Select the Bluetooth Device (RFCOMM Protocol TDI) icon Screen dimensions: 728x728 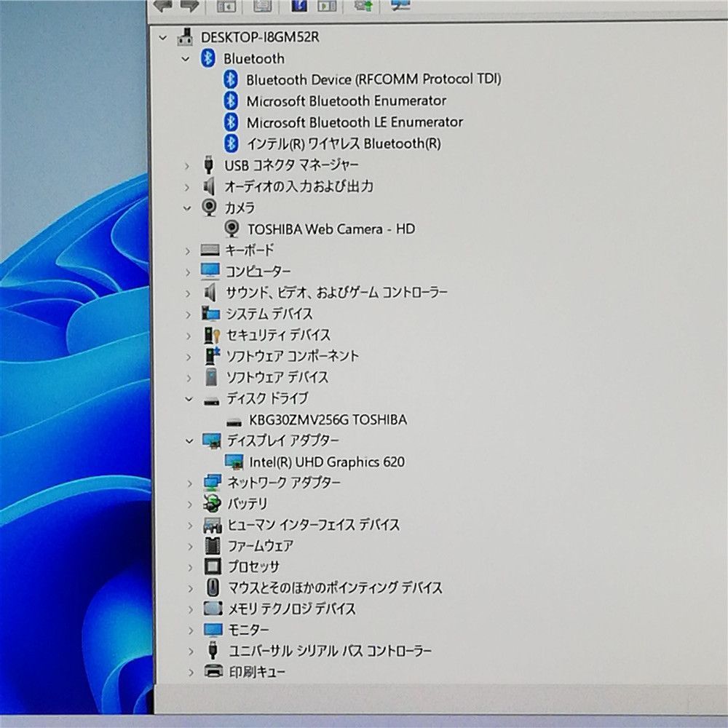pos(231,79)
